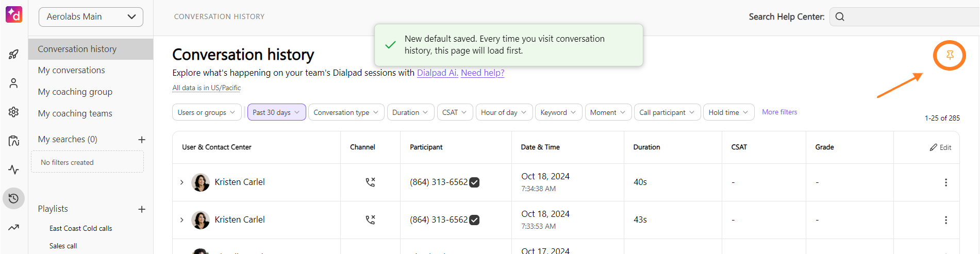Image resolution: width=980 pixels, height=254 pixels.
Task: Click missed call channel icon in 7:33:53 AM row
Action: coord(370,219)
